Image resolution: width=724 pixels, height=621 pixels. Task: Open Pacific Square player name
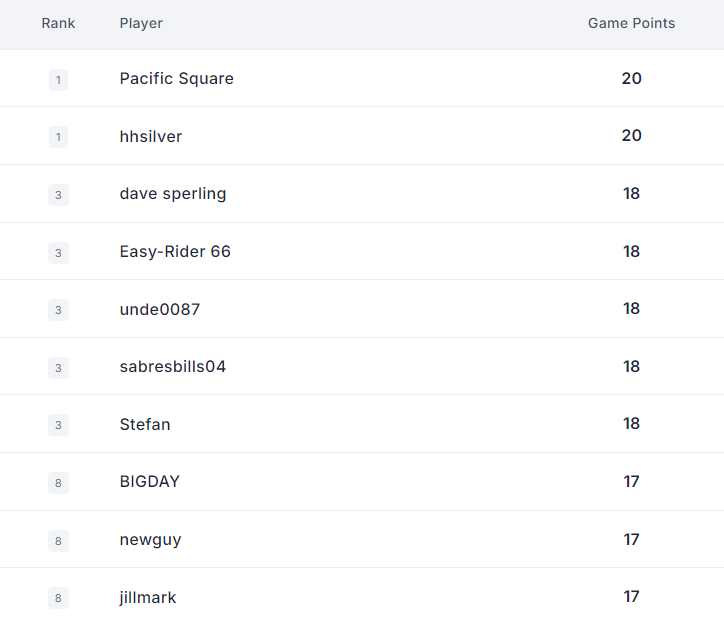(176, 79)
